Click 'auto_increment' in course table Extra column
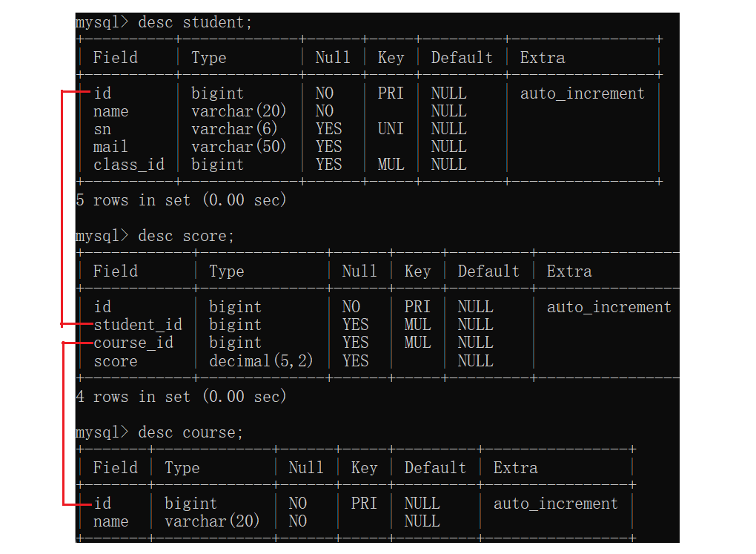Image resolution: width=756 pixels, height=554 pixels. tap(555, 504)
